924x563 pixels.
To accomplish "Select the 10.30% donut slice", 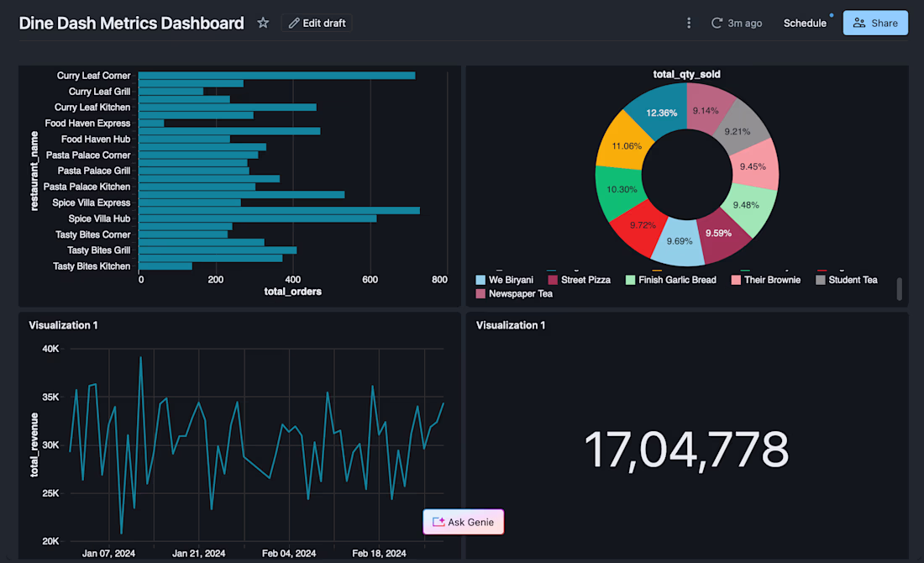I will [621, 190].
